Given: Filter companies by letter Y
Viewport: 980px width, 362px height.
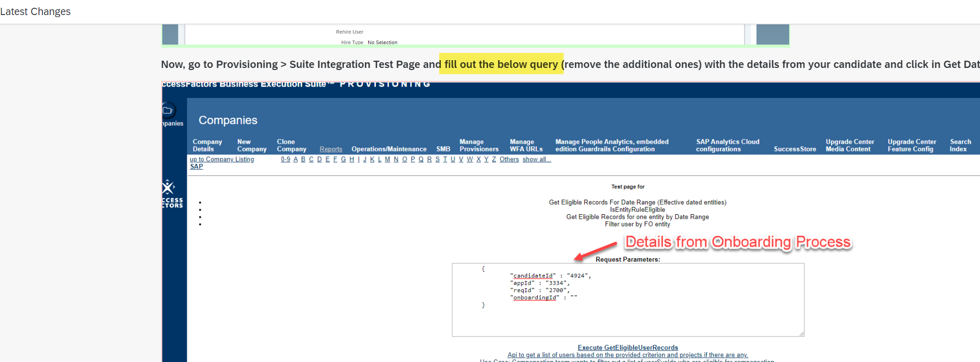Looking at the screenshot, I should [486, 159].
